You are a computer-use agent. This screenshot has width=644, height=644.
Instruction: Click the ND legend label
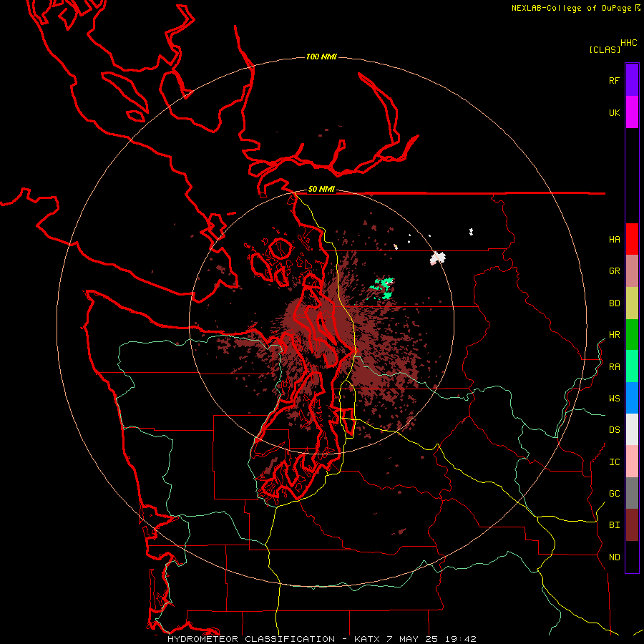[614, 557]
